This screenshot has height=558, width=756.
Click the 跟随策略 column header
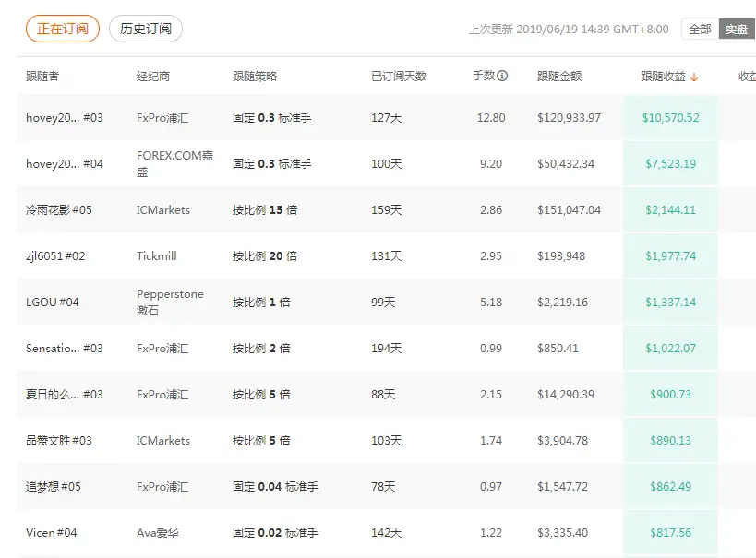255,77
